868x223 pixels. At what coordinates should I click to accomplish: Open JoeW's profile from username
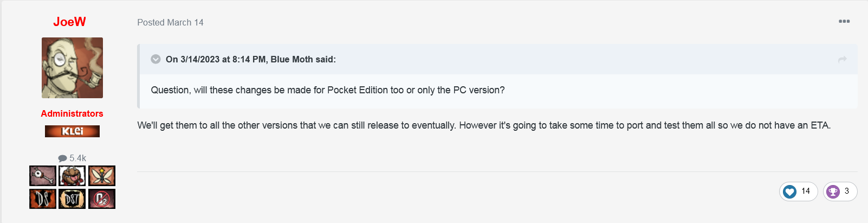point(69,22)
